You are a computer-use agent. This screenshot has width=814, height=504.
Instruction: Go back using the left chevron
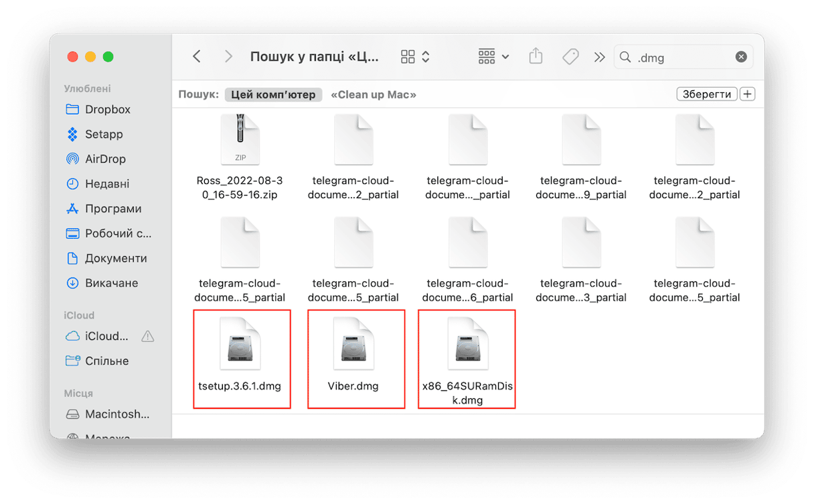point(197,57)
